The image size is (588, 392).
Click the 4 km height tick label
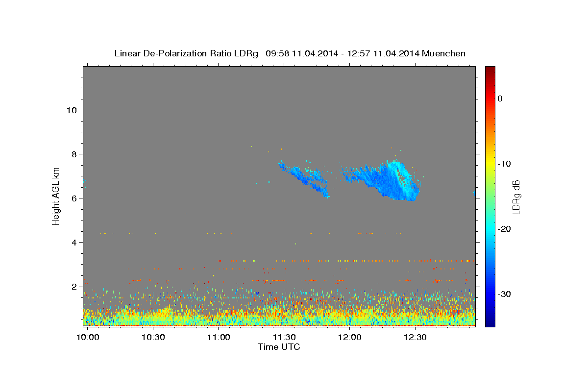75,242
